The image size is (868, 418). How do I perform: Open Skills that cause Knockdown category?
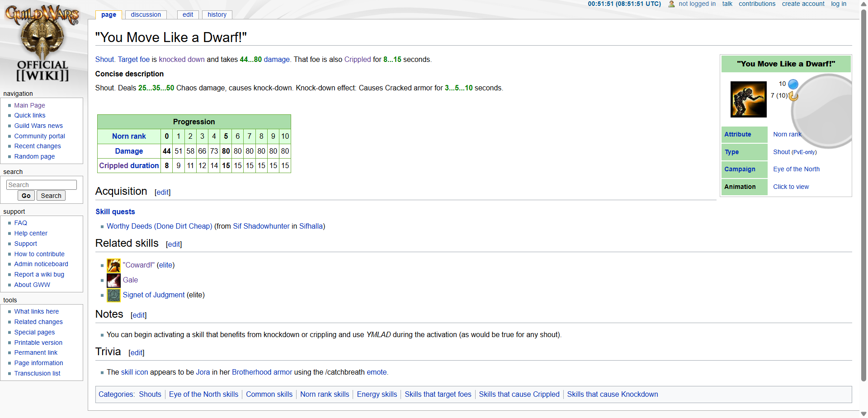tap(612, 394)
